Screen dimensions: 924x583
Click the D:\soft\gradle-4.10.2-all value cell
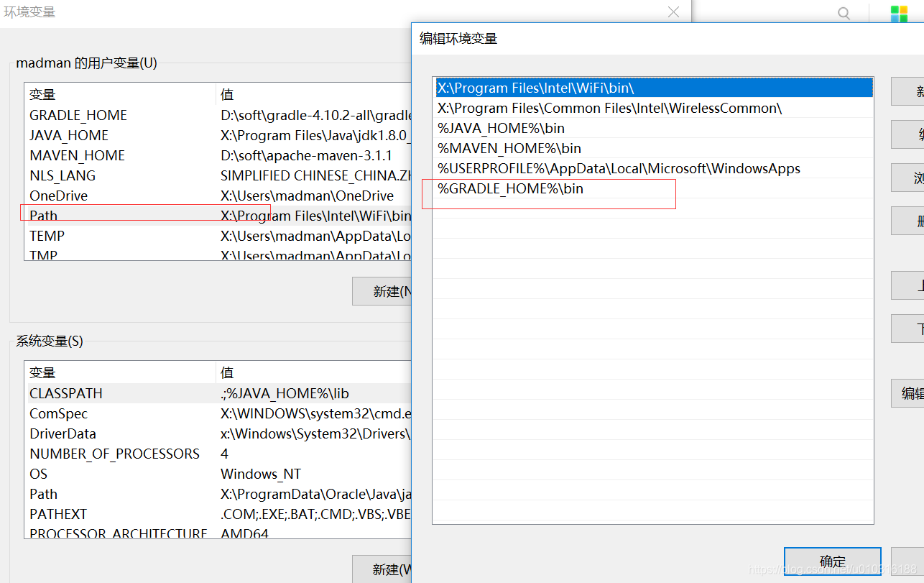314,115
